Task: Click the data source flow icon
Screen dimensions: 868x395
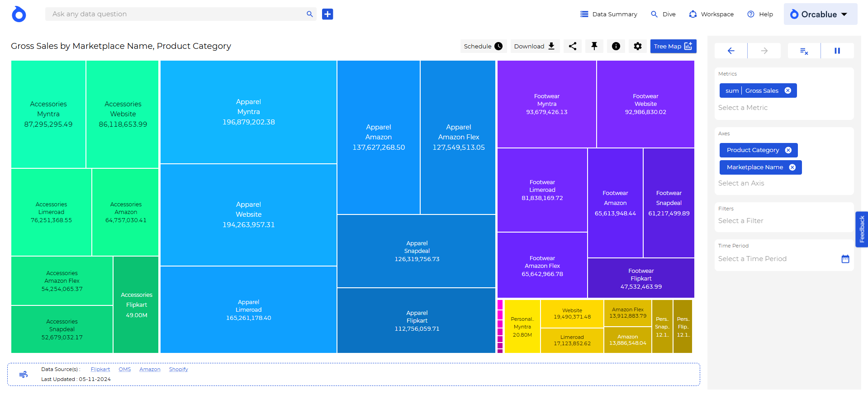Action: [24, 374]
